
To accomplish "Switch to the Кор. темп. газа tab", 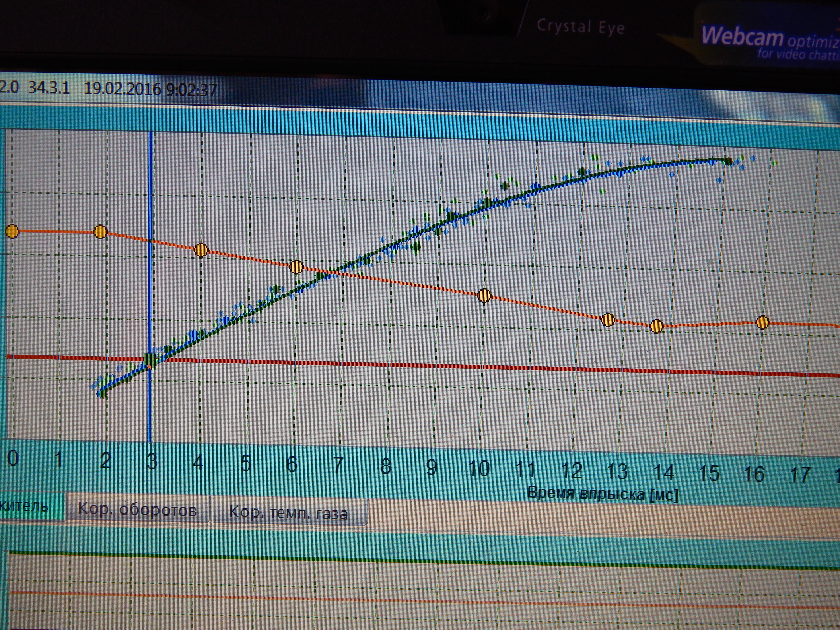I will [x=289, y=513].
